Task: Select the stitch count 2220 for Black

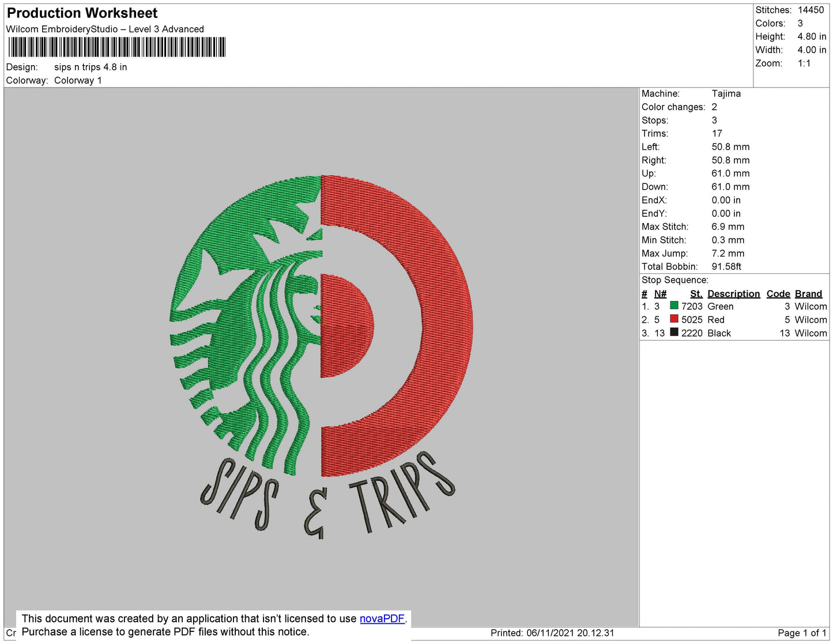Action: tap(692, 333)
